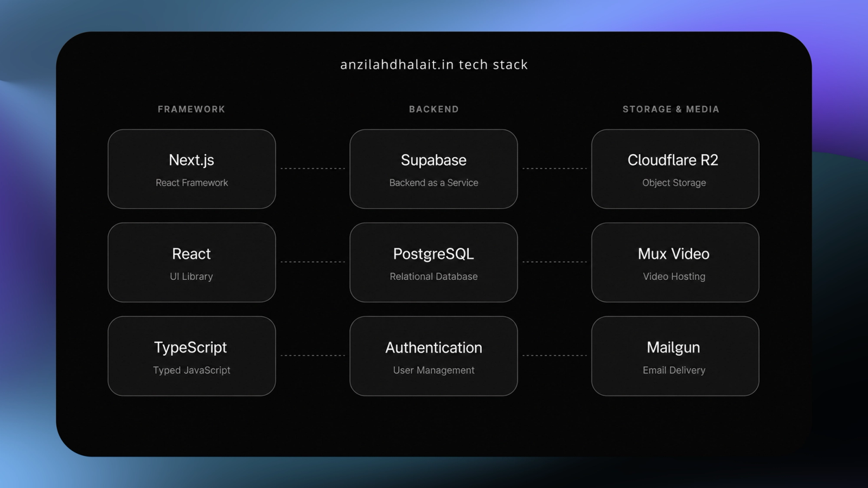Click the STORAGE & MEDIA column heading
Viewport: 868px width, 488px height.
(671, 109)
